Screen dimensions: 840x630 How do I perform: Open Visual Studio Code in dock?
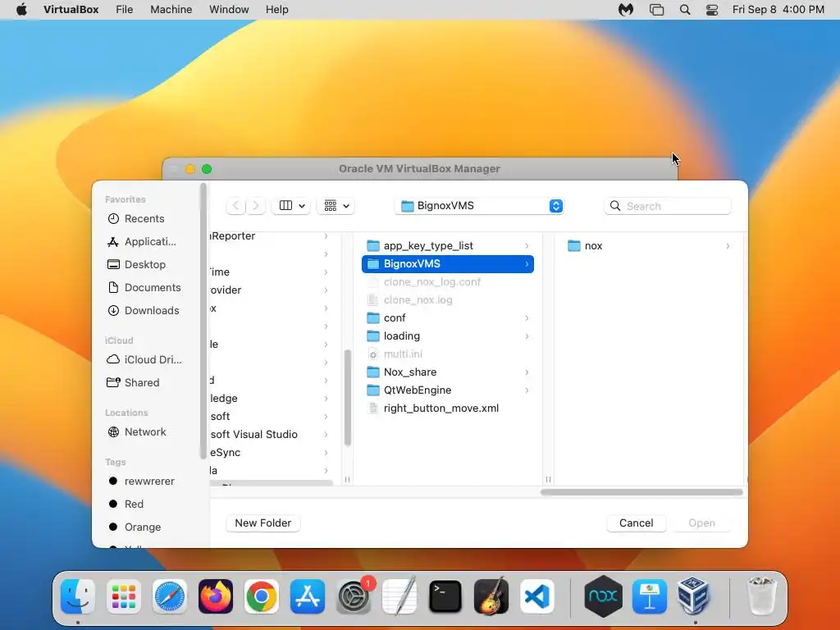pyautogui.click(x=537, y=596)
